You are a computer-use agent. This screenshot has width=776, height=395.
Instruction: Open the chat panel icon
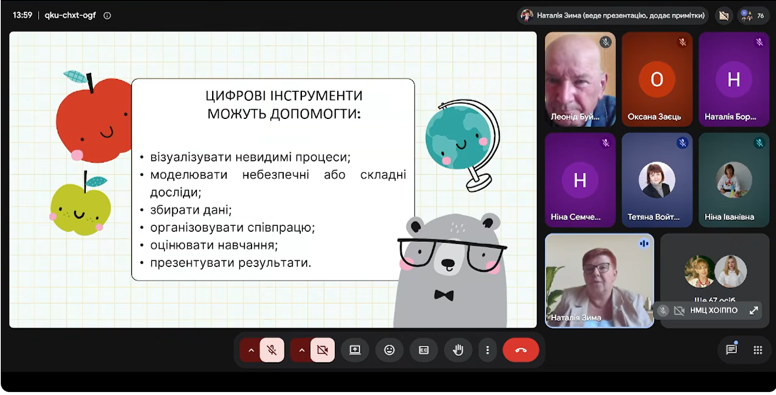[x=731, y=350]
